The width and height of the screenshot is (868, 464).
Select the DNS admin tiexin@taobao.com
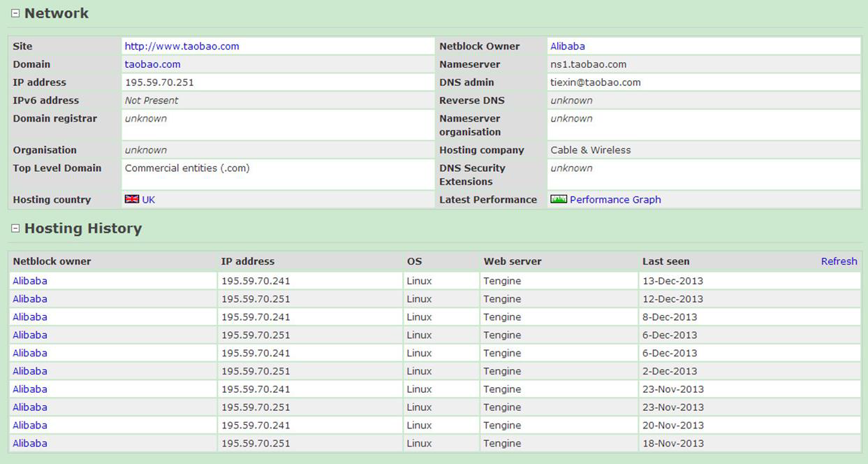pos(596,82)
